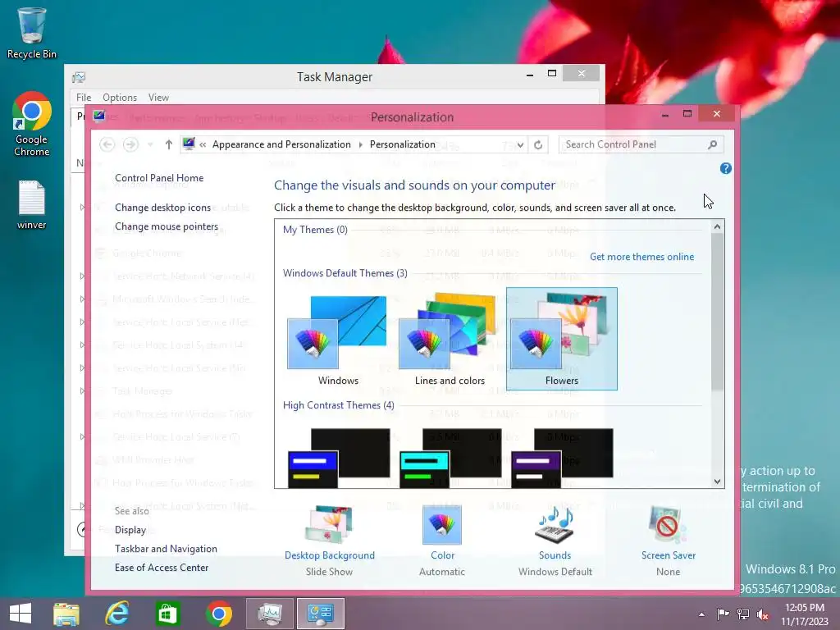Open the Recycle Bin desktop icon
This screenshot has height=630, width=840.
click(32, 32)
